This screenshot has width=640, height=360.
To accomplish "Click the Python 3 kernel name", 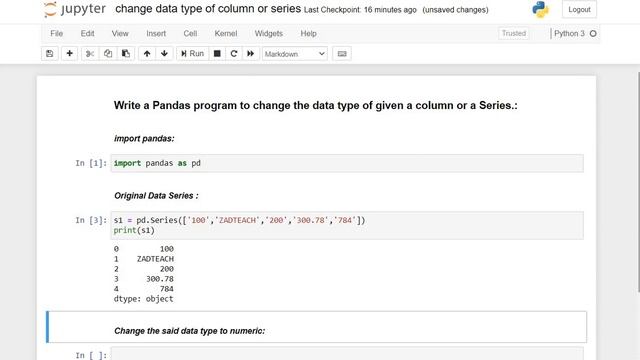I will (569, 33).
